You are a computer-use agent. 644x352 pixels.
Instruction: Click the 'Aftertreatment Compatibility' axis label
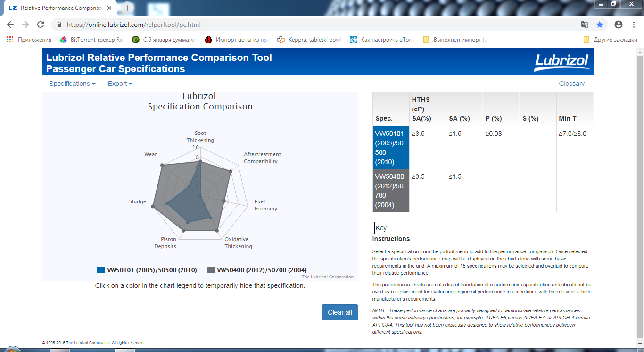262,158
